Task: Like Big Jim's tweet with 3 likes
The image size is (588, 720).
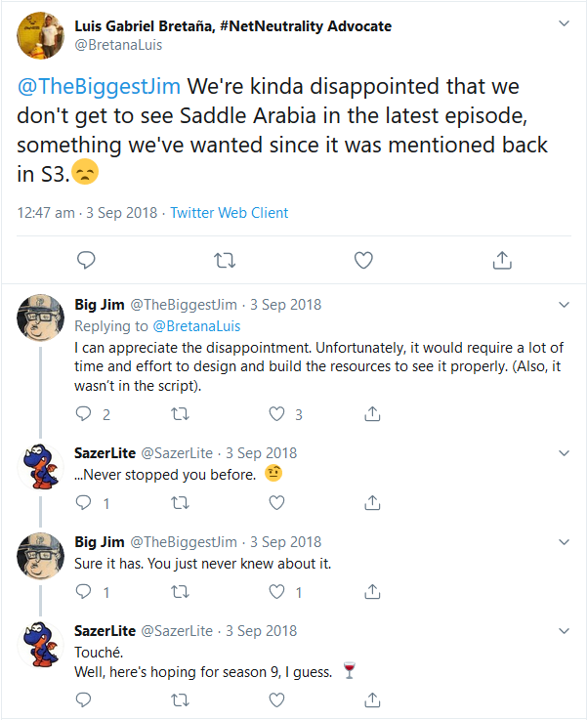Action: click(x=277, y=414)
